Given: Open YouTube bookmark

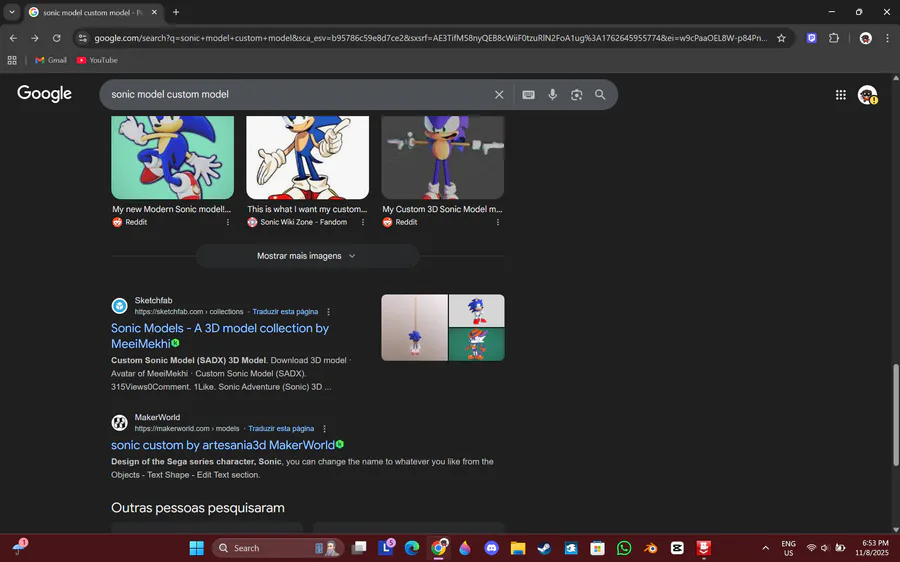Looking at the screenshot, I should coord(97,60).
